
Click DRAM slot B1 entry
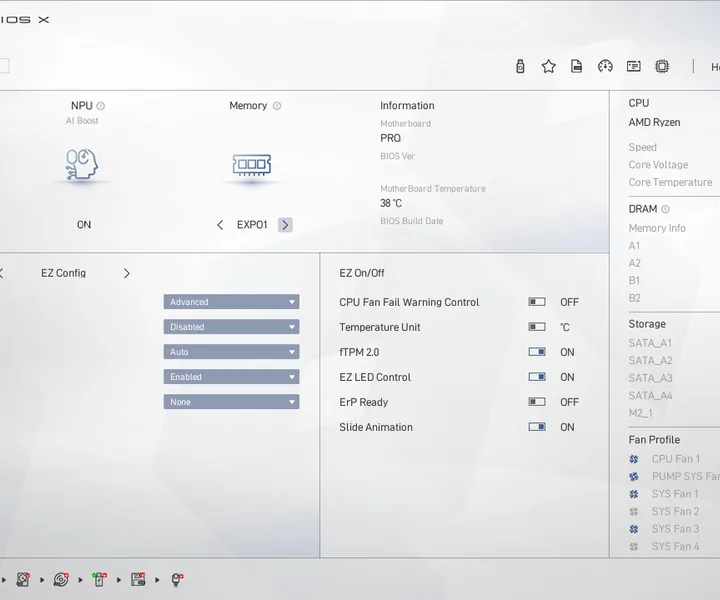coord(634,280)
